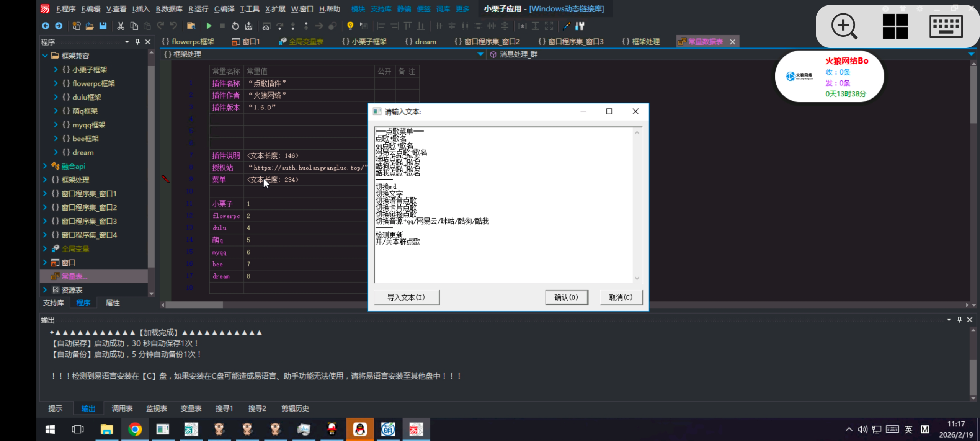Viewport: 980px width, 441px height.
Task: Open the on-screen keyboard overlay icon
Action: click(x=946, y=26)
